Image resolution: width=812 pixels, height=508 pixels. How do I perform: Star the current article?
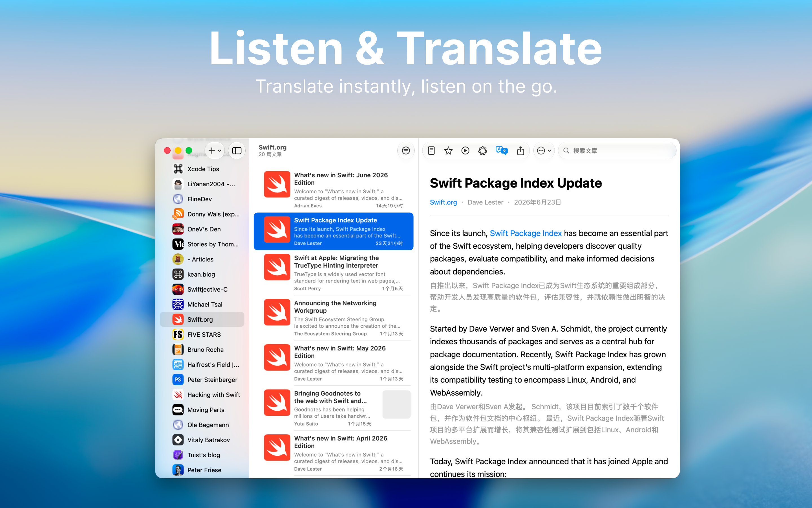[x=448, y=150]
